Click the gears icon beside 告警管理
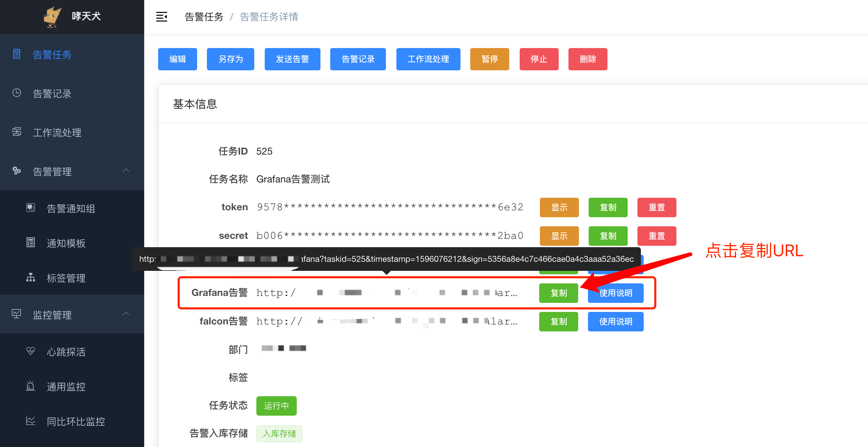The image size is (868, 447). (17, 171)
